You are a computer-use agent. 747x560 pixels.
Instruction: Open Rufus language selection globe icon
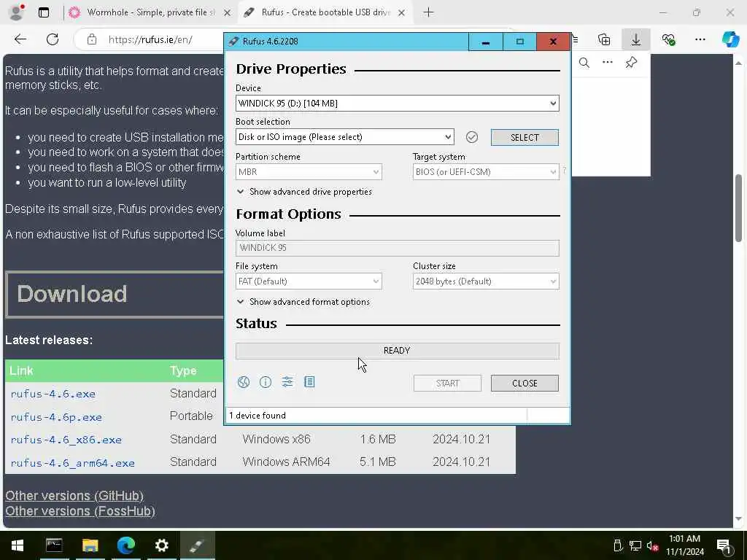(x=244, y=382)
